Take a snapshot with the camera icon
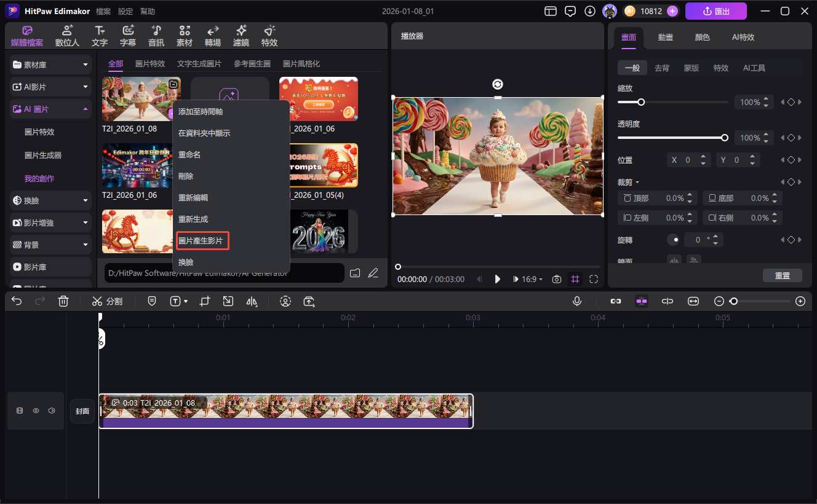The image size is (817, 504). point(557,278)
